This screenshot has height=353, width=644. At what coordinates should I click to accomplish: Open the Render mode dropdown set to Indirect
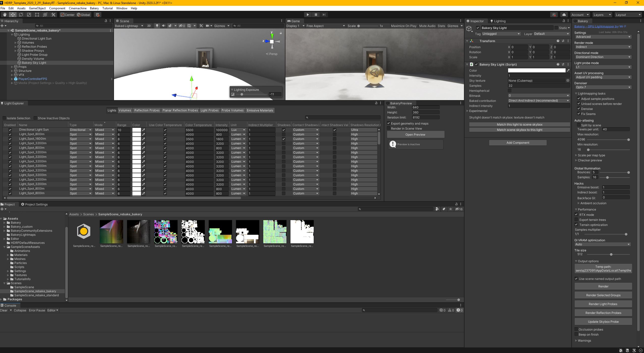point(603,47)
